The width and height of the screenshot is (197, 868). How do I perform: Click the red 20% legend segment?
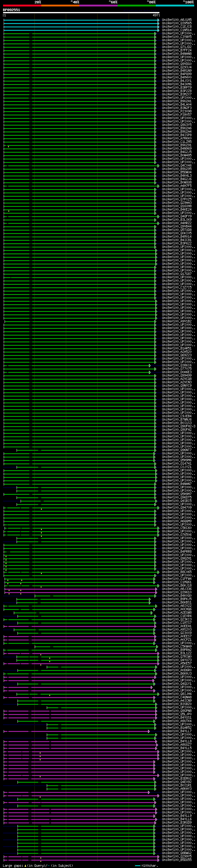click(x=22, y=6)
